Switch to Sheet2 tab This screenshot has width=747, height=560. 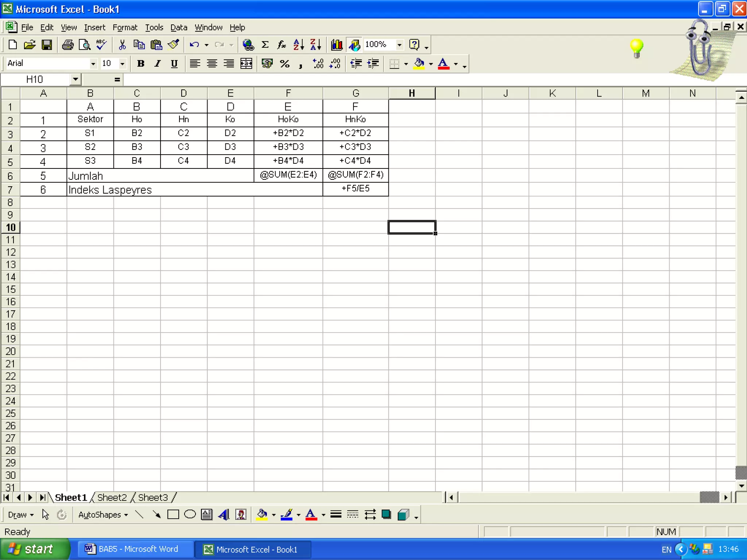112,497
